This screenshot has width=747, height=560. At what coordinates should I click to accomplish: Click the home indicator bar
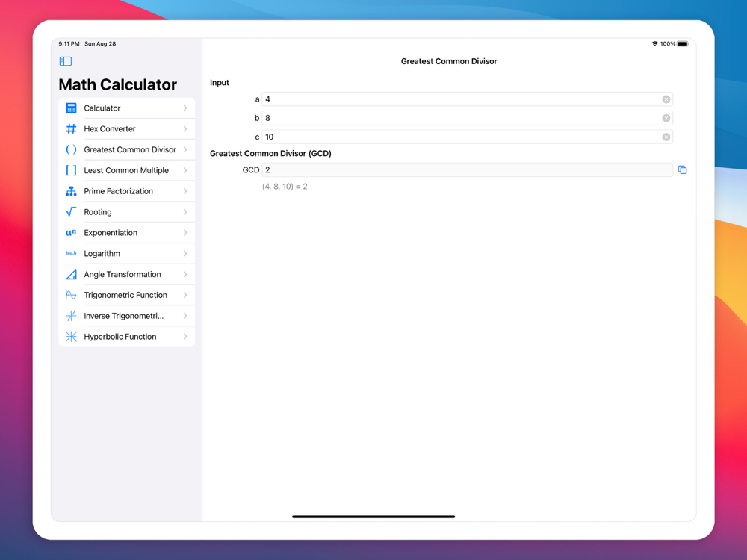pos(373,517)
